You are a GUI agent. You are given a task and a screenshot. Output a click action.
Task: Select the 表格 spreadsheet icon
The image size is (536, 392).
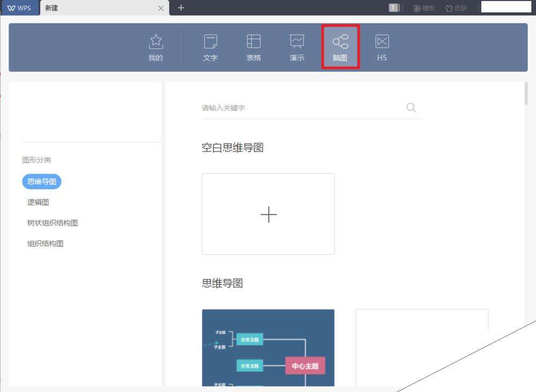254,48
